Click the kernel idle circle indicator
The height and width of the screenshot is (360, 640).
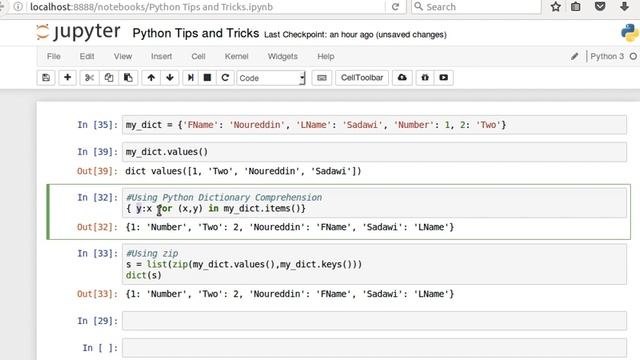tap(633, 56)
